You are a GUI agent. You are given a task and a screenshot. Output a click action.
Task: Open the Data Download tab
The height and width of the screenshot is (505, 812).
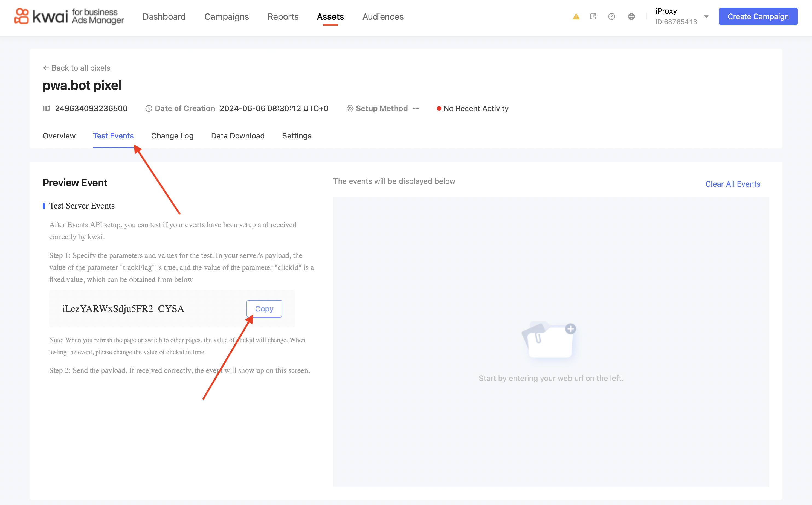238,136
